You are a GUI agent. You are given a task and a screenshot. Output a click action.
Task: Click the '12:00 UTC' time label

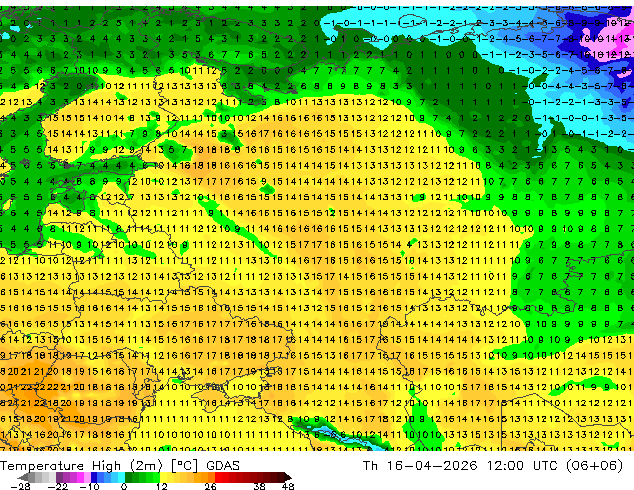pos(523,466)
